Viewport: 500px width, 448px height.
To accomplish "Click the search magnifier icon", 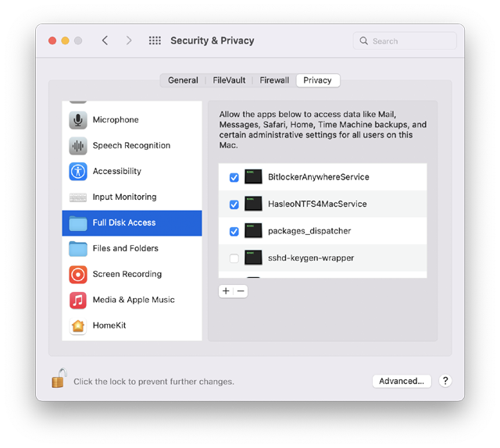I will 363,41.
